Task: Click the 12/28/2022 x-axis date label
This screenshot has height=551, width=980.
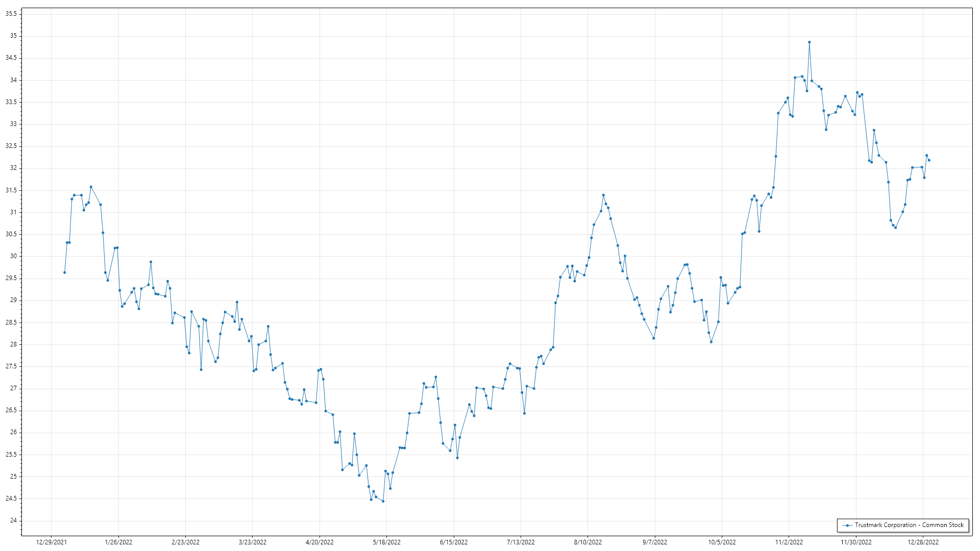Action: [x=923, y=542]
